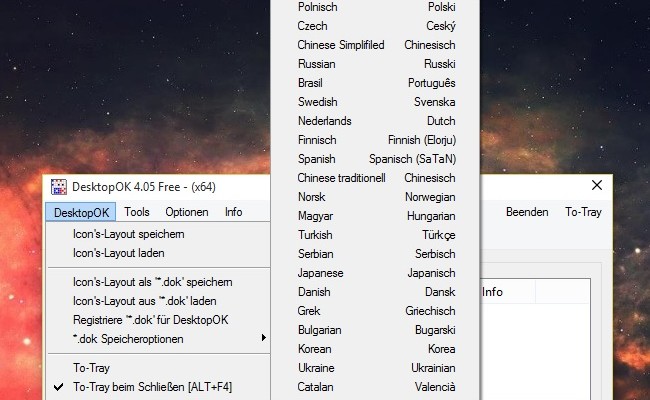
Task: Choose Icon's-Layout laden
Action: tap(158, 253)
